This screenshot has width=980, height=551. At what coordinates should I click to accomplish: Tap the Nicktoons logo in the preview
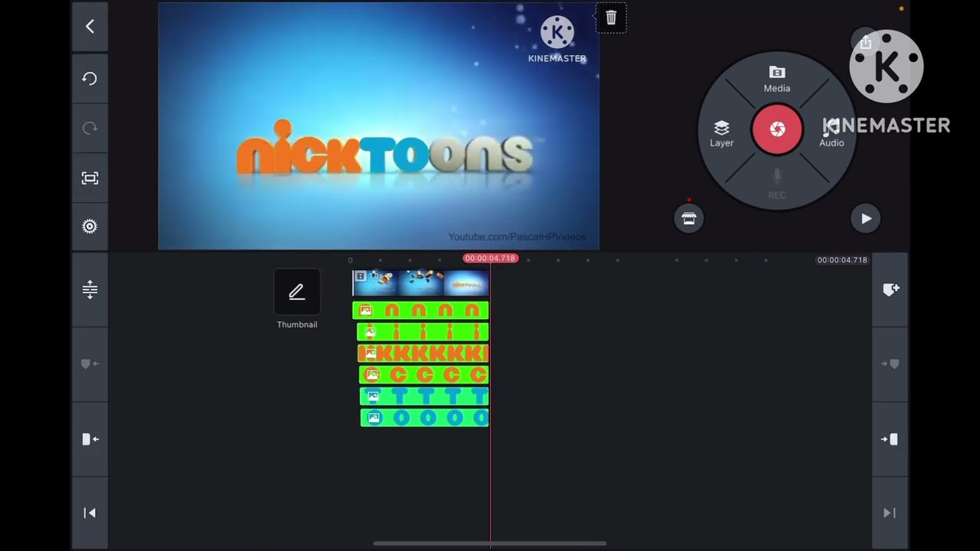pos(384,148)
